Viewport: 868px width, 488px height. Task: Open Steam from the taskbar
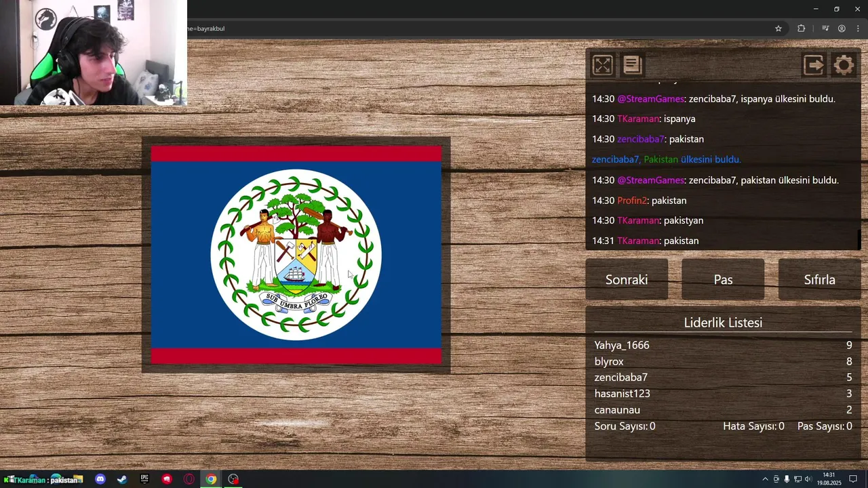tap(122, 479)
